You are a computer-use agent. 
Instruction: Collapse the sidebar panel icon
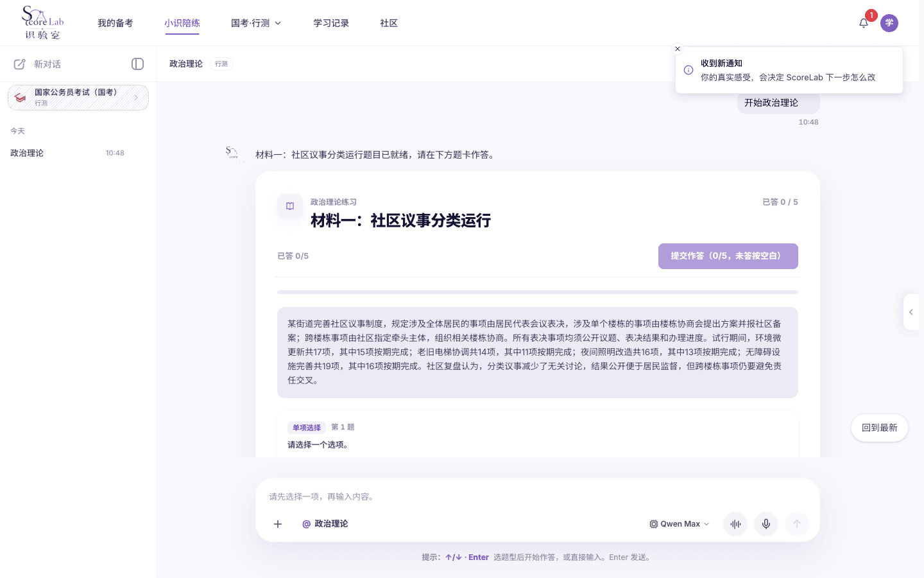click(137, 64)
